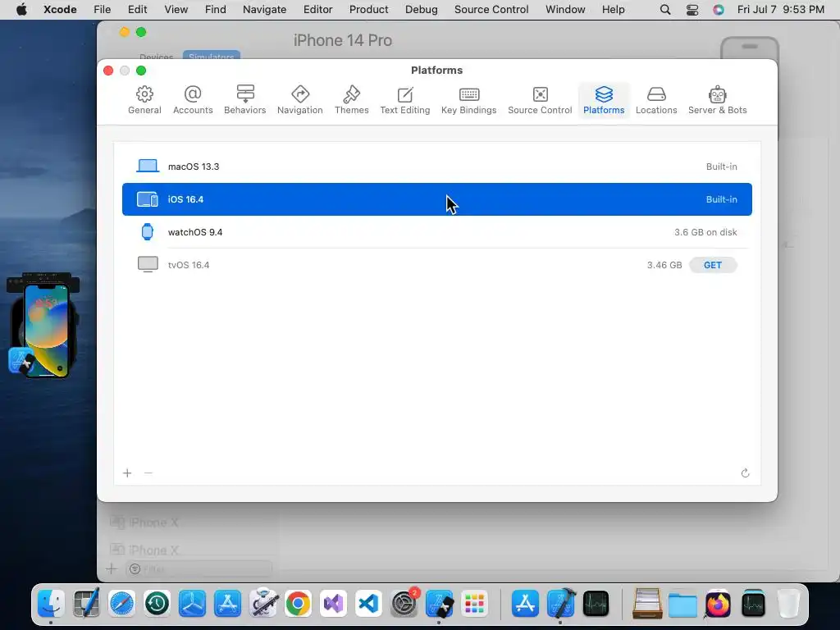Refresh the platforms list
The height and width of the screenshot is (630, 840).
(745, 473)
